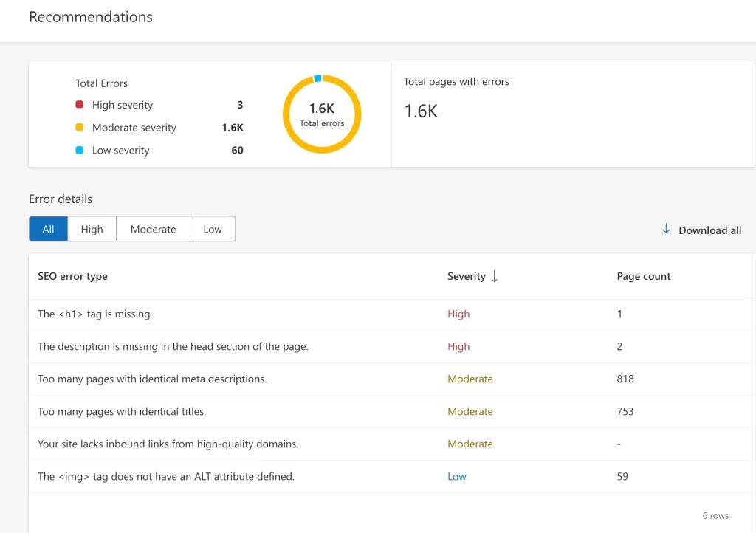Open "Too many pages with identical titles." row
This screenshot has width=756, height=533.
pos(391,411)
